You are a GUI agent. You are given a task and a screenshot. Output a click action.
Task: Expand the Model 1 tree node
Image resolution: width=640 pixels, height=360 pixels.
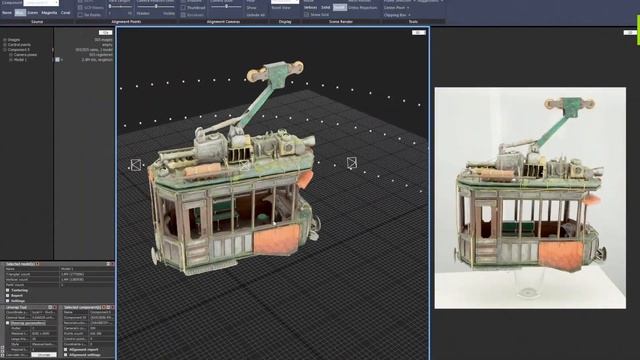[11, 60]
